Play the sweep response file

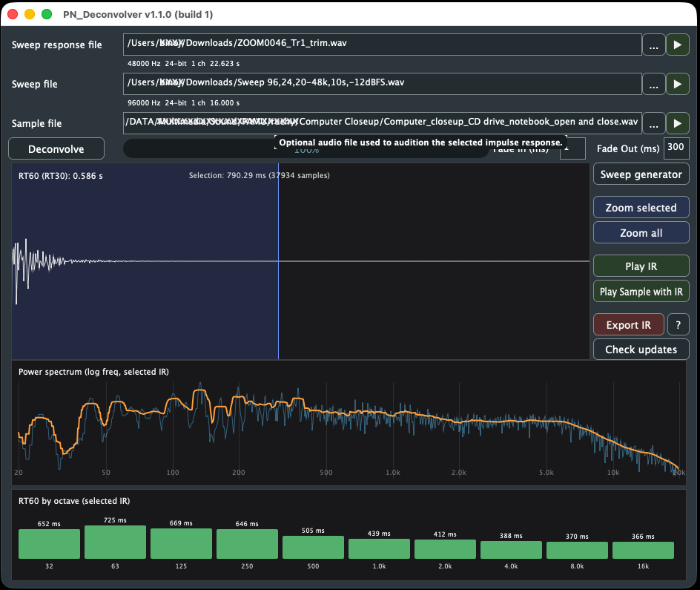(677, 45)
